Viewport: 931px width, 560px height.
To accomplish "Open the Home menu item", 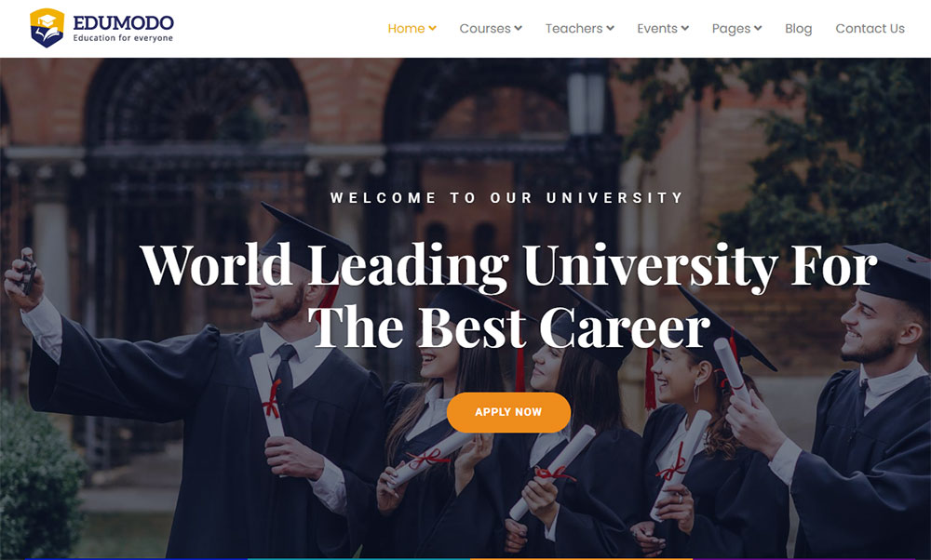I will click(x=406, y=29).
